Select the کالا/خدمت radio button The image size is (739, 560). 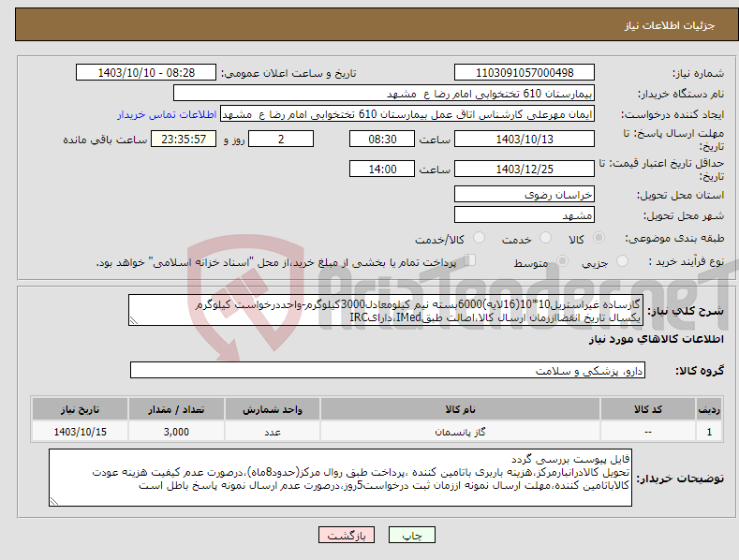[479, 238]
